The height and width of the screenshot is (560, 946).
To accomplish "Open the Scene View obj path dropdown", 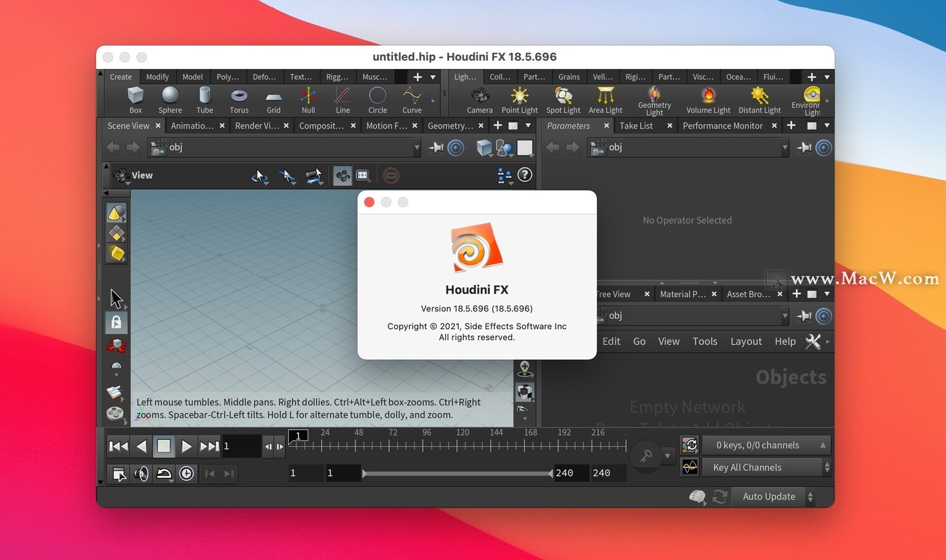I will pos(417,148).
